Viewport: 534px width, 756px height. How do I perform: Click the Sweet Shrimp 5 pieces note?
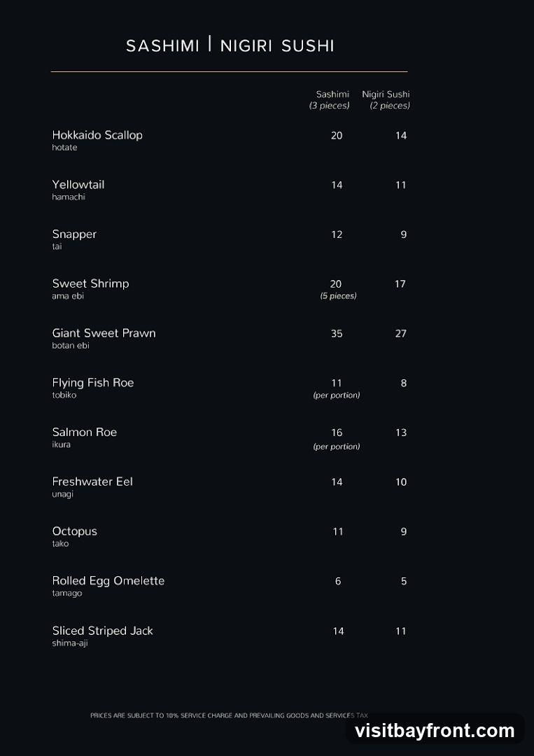click(338, 296)
